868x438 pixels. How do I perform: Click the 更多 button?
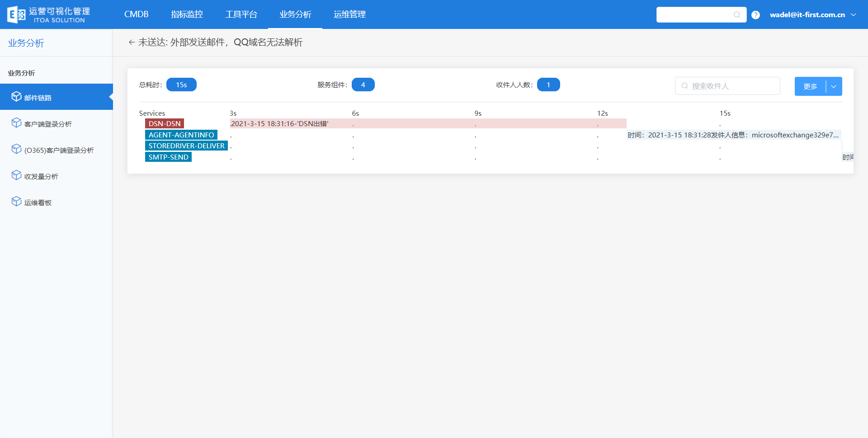[x=810, y=86]
